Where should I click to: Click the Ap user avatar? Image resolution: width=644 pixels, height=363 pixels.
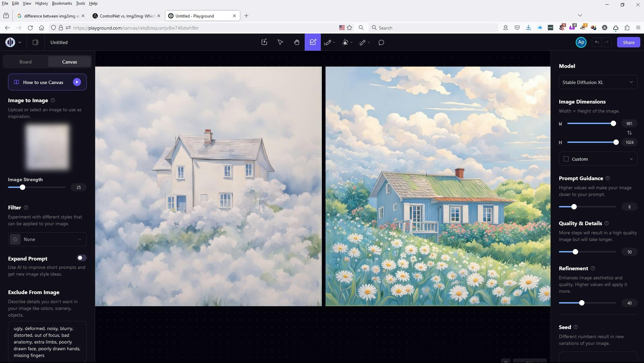pos(581,42)
